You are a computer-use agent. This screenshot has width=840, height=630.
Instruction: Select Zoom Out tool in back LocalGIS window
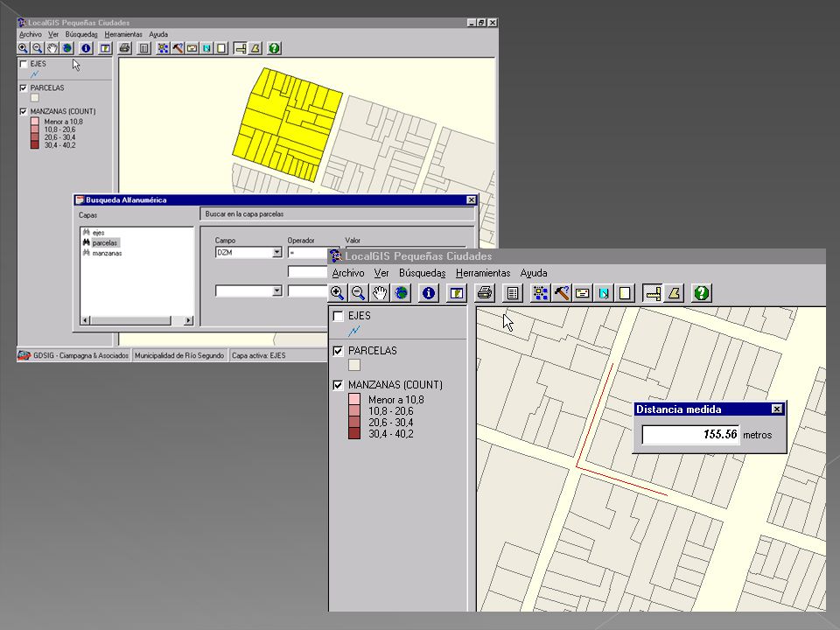click(37, 48)
